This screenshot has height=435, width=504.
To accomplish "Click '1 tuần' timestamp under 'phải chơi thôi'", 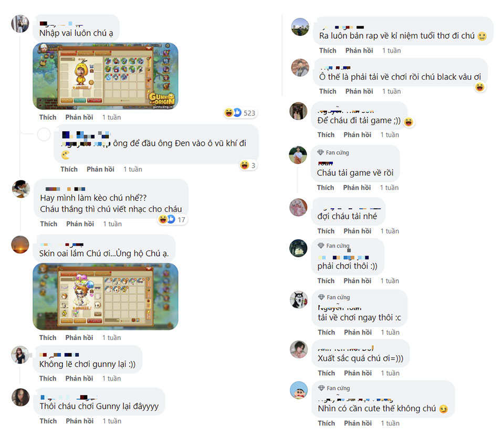I will coord(390,281).
